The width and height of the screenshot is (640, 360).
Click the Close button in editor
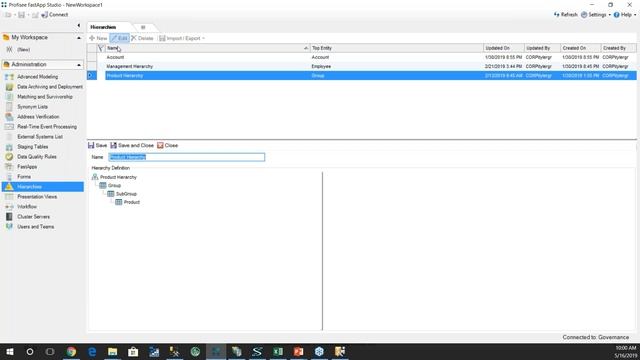[167, 145]
